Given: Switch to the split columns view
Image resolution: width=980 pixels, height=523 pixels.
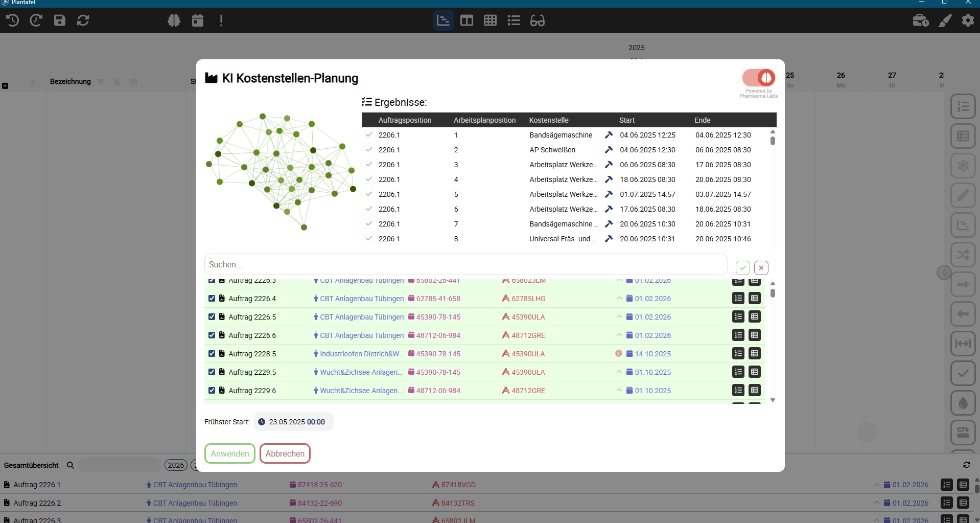Looking at the screenshot, I should (466, 20).
